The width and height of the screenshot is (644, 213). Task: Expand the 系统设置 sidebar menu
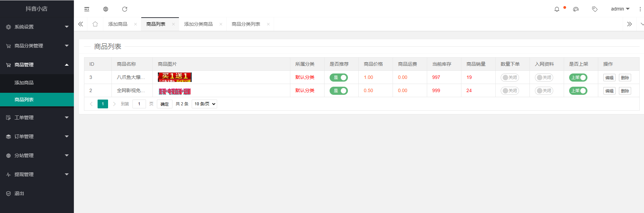click(37, 27)
